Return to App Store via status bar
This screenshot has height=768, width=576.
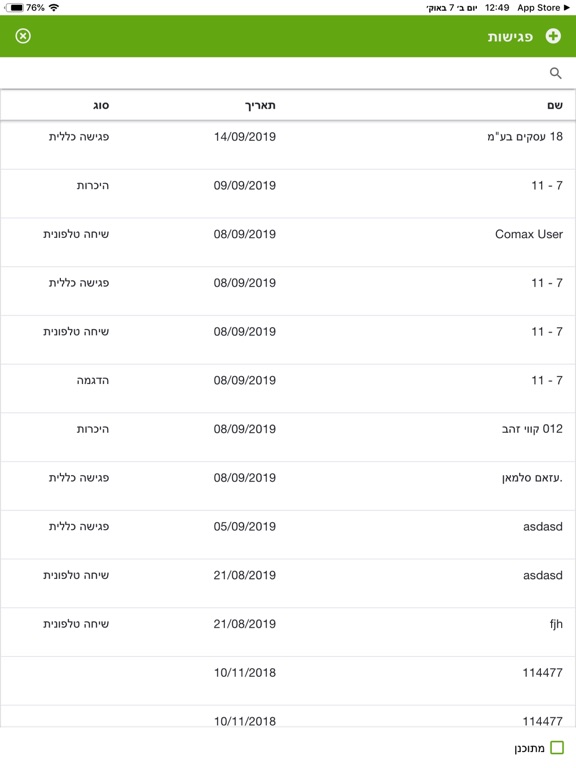(543, 7)
